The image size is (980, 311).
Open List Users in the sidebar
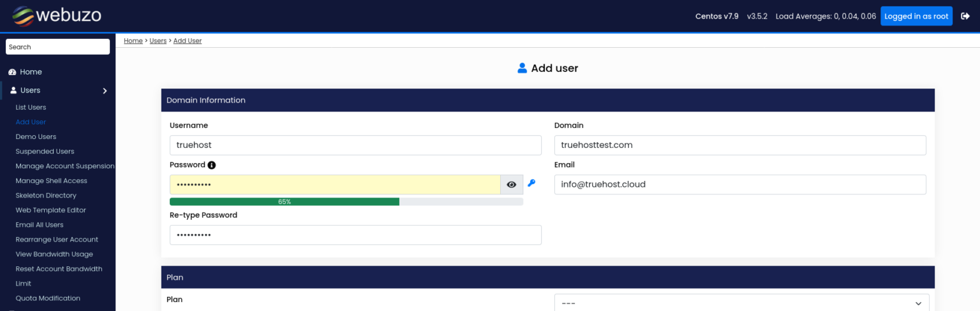[x=31, y=108]
